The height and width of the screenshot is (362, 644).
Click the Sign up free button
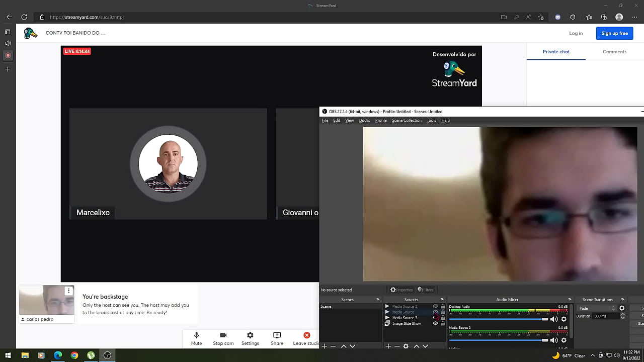[614, 33]
